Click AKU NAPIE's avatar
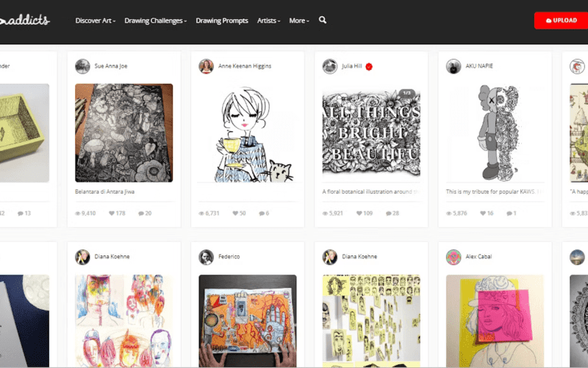Viewport: 588px width, 368px height. tap(453, 66)
